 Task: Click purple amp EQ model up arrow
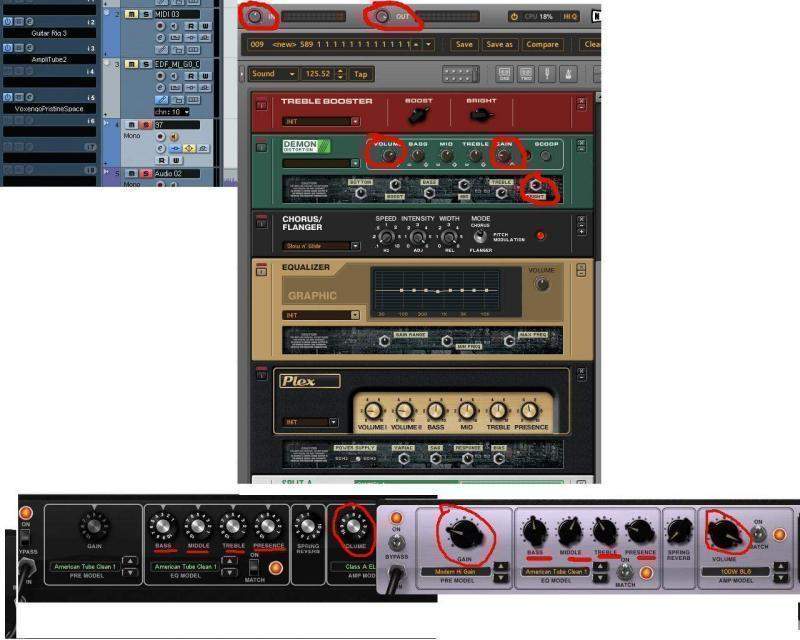(600, 567)
